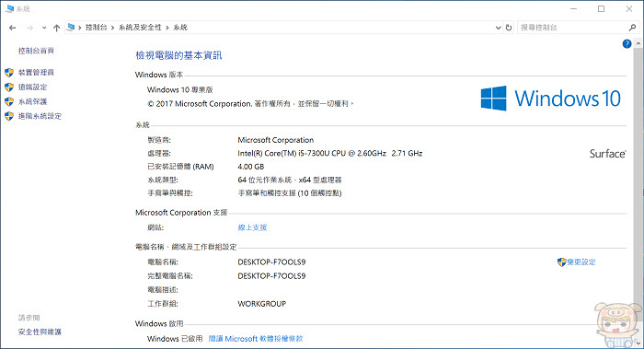Refresh the page with the refresh icon
Image resolution: width=644 pixels, height=349 pixels.
coord(509,28)
